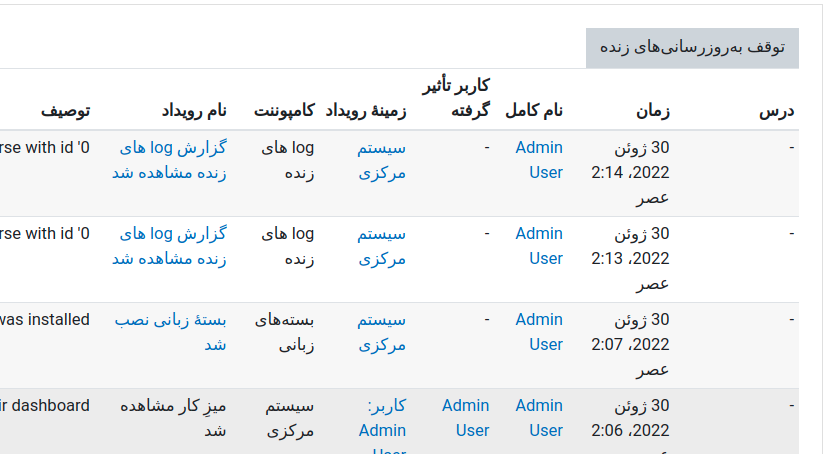
Task: Open بستهٔ زبانی نصب شد event link
Action: (x=170, y=332)
